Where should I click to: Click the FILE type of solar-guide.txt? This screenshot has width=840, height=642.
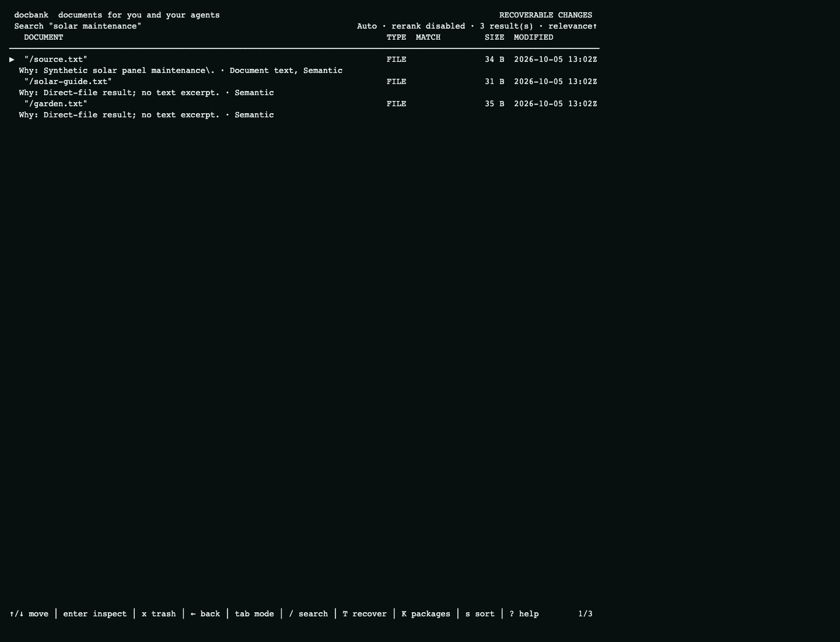(397, 82)
